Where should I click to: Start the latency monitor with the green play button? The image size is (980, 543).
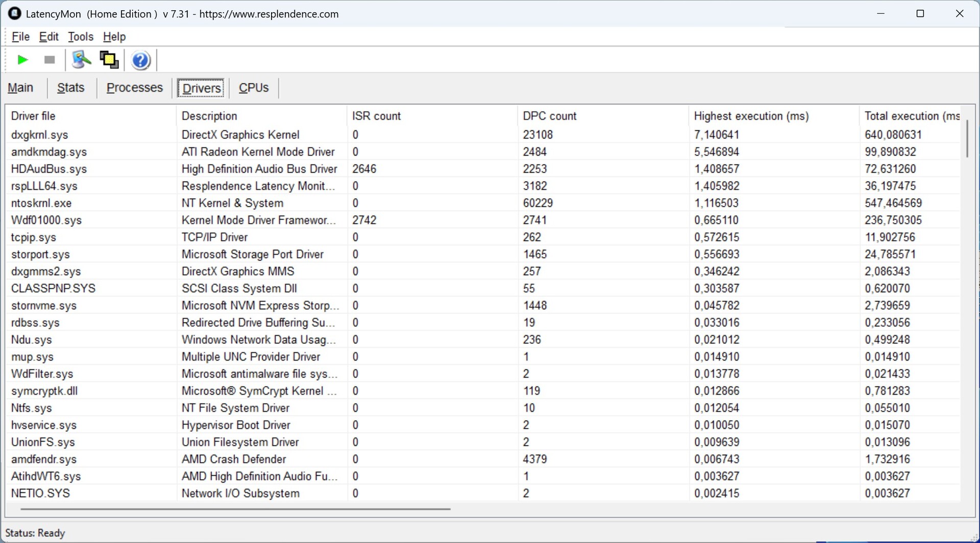22,60
